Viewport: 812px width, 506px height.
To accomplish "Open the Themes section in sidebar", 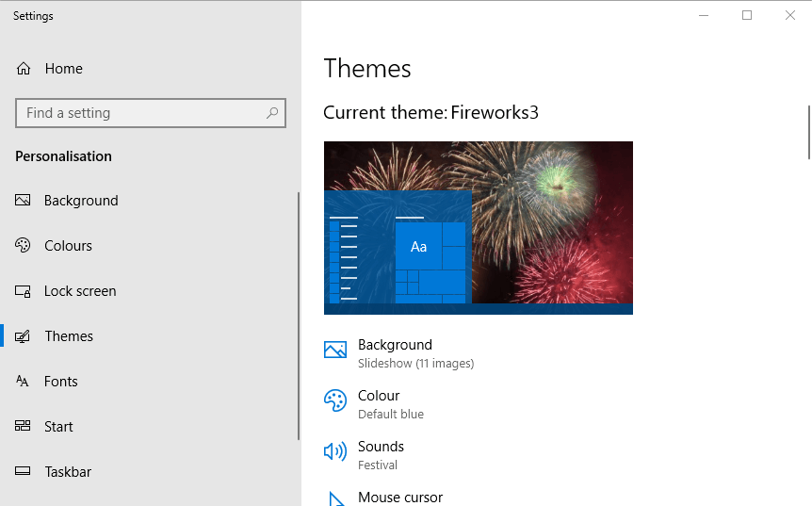I will click(x=69, y=336).
